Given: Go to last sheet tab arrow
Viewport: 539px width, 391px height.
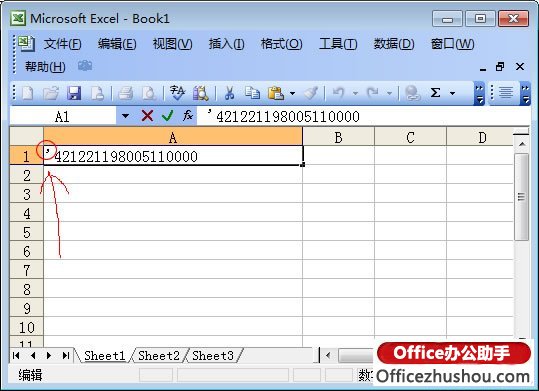Looking at the screenshot, I should tap(66, 356).
